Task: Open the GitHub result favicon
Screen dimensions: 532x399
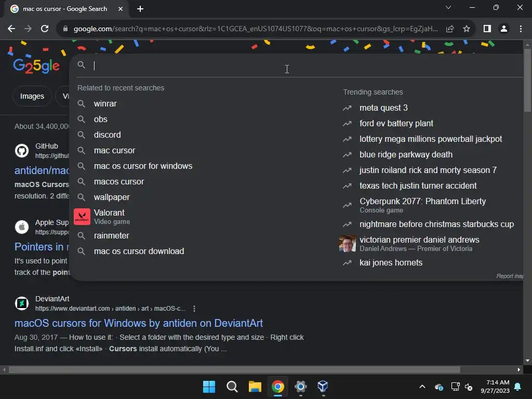Action: 22,150
